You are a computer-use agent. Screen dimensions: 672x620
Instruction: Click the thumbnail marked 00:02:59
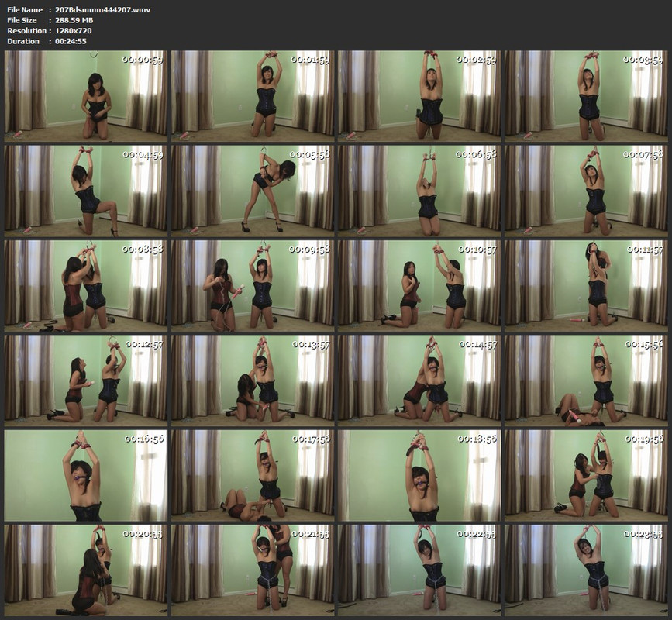pyautogui.click(x=419, y=96)
